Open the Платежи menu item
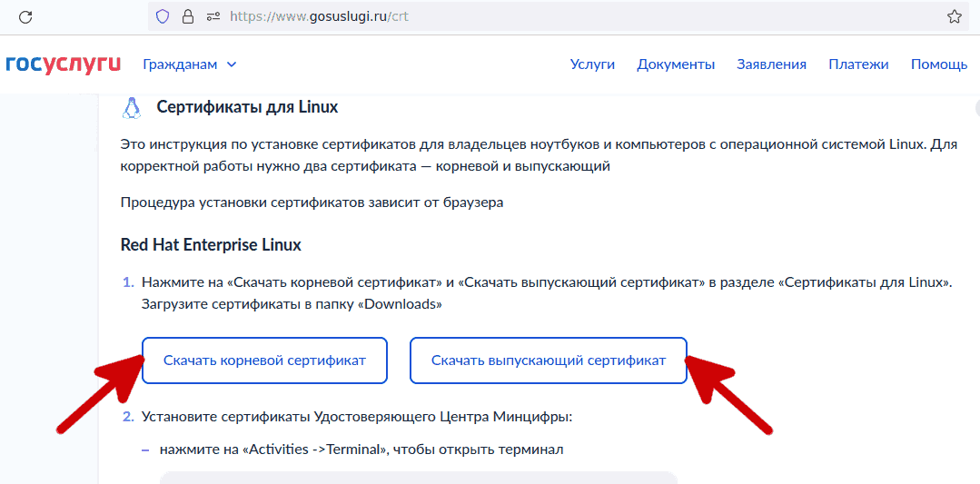This screenshot has height=484, width=980. pyautogui.click(x=859, y=64)
